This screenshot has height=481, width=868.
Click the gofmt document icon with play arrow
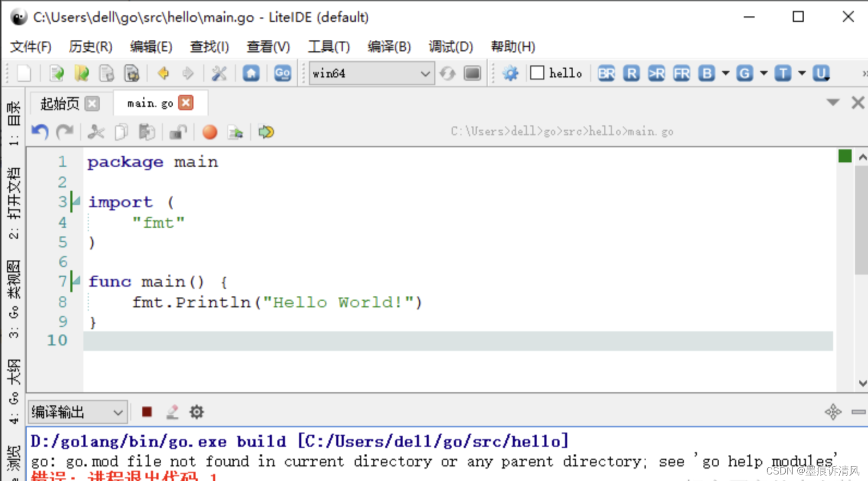(235, 132)
